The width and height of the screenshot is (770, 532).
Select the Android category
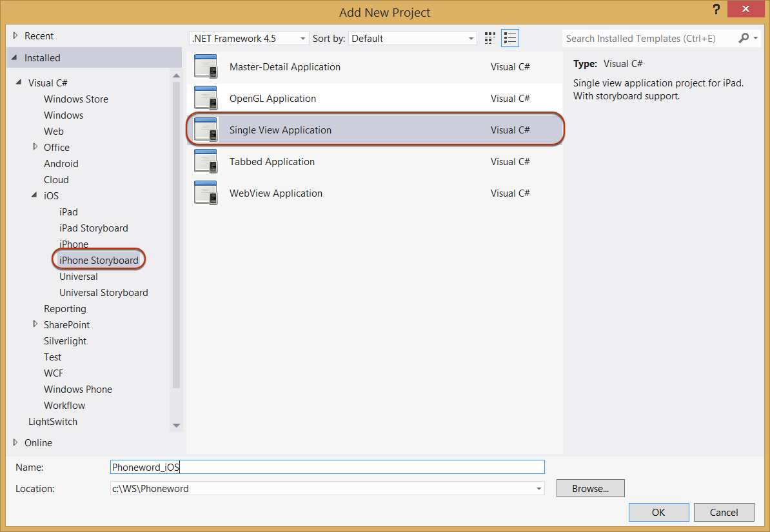(x=61, y=164)
